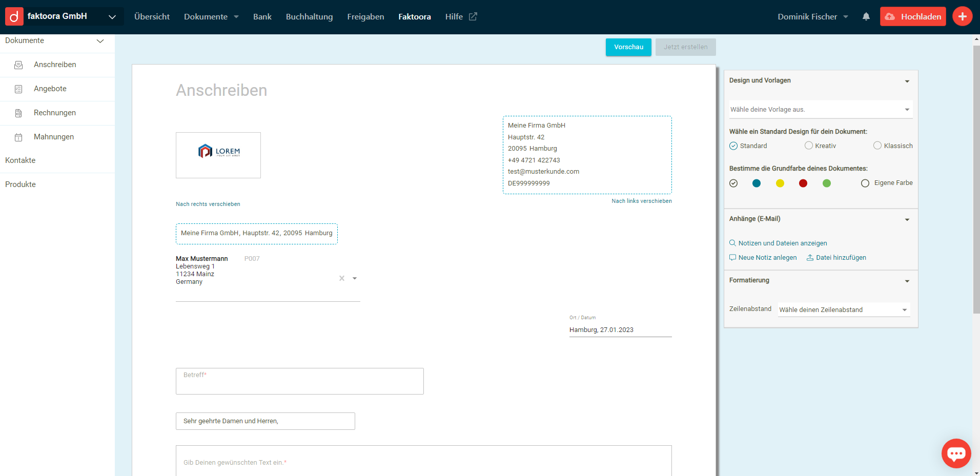Click the Mahnungen calendar icon
The image size is (980, 476).
18,137
